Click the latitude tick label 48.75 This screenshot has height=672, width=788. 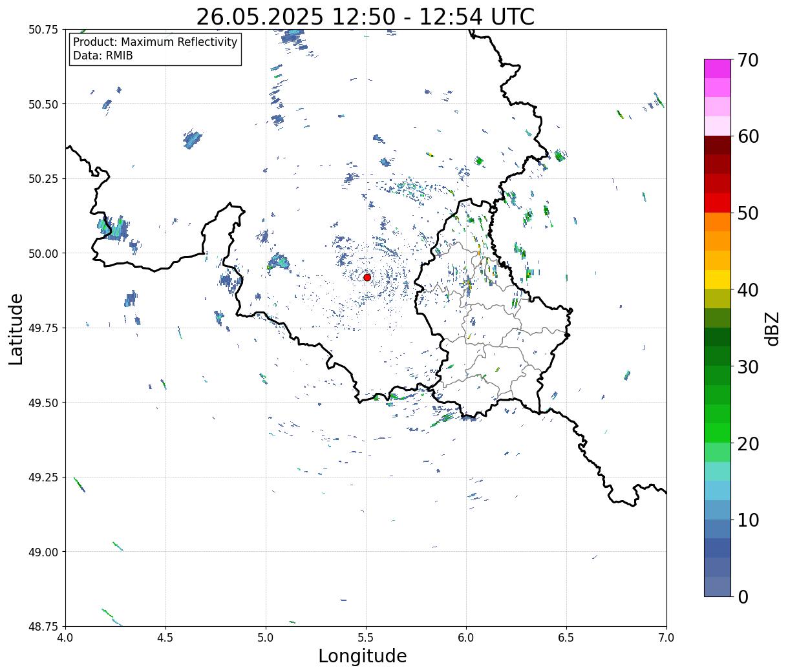pyautogui.click(x=43, y=626)
